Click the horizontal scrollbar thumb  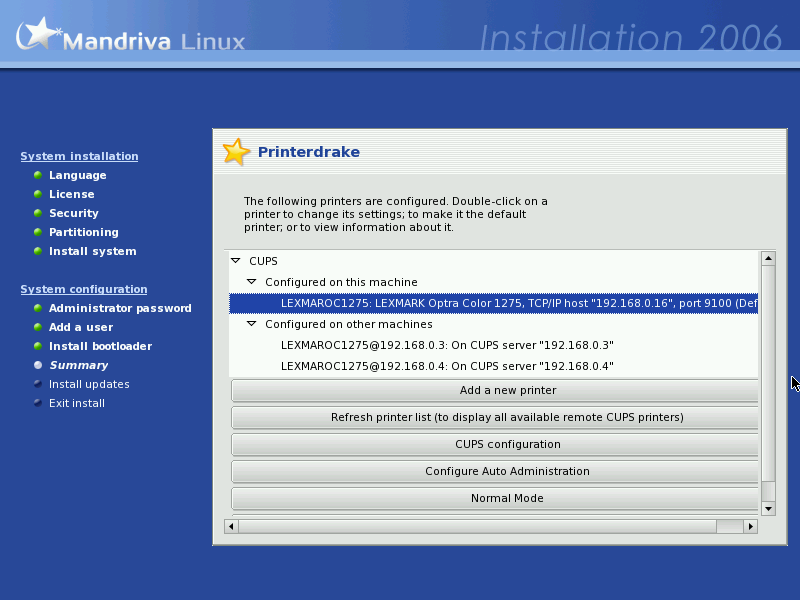coord(477,527)
